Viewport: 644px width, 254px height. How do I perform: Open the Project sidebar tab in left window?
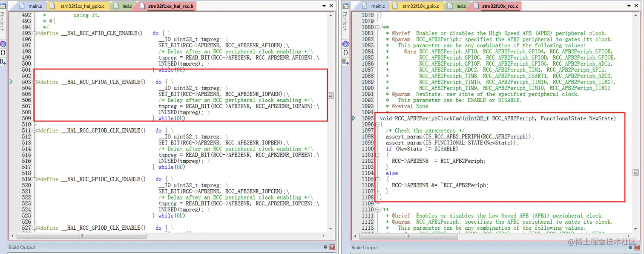tap(3, 21)
